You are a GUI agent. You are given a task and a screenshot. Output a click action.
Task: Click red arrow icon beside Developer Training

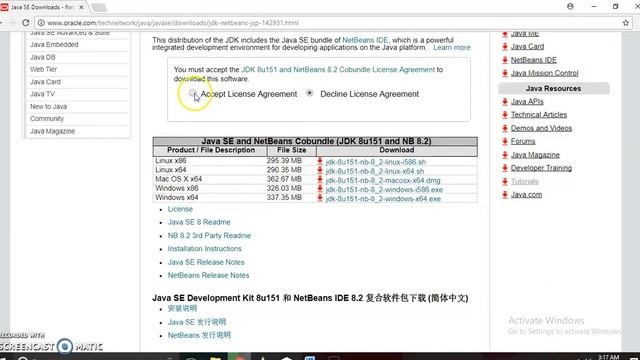(x=505, y=168)
